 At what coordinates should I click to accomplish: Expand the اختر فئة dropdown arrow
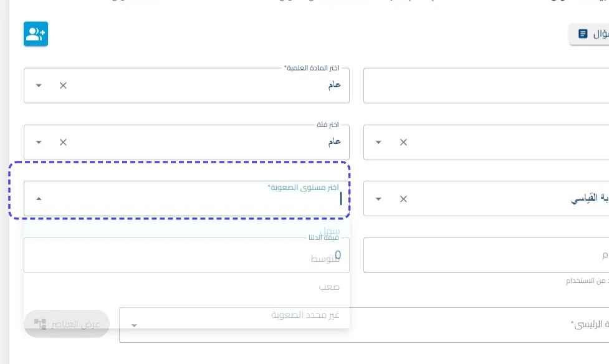(39, 142)
